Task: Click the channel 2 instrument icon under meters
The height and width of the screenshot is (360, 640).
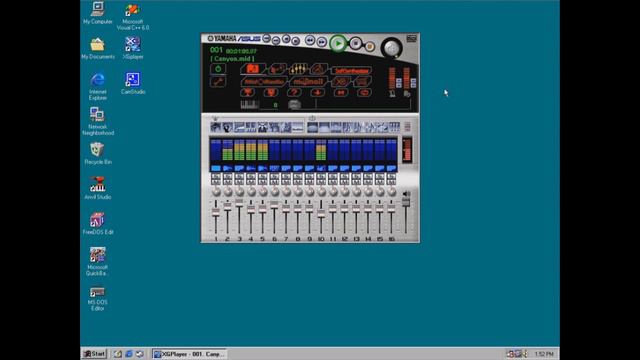Action: [x=228, y=168]
